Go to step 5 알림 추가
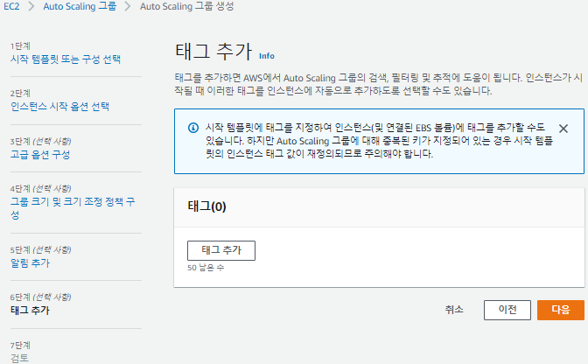The image size is (588, 364). [30, 263]
